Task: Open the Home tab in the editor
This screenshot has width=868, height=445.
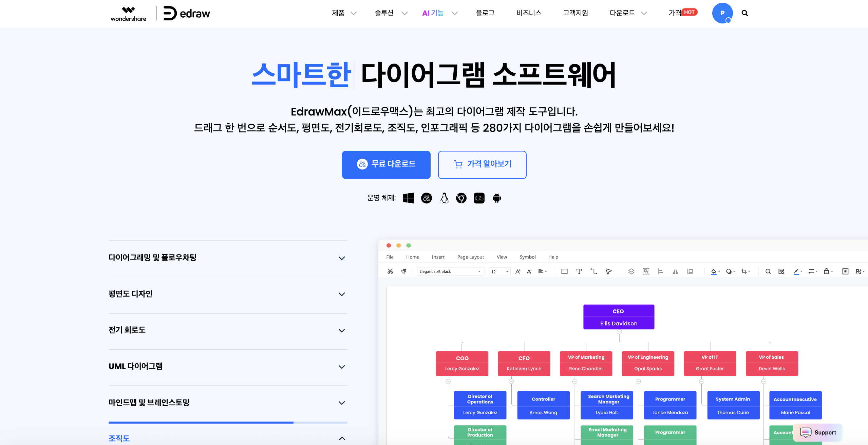Action: click(412, 257)
